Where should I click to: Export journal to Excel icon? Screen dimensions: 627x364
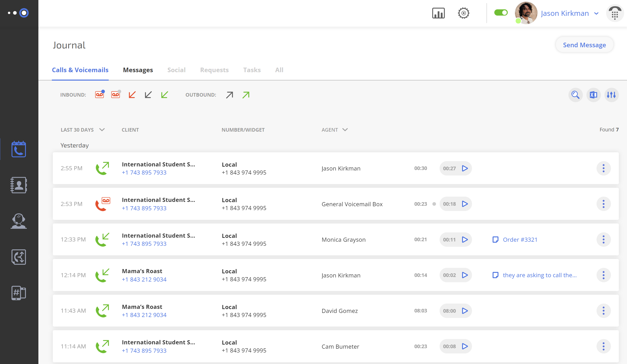point(593,95)
